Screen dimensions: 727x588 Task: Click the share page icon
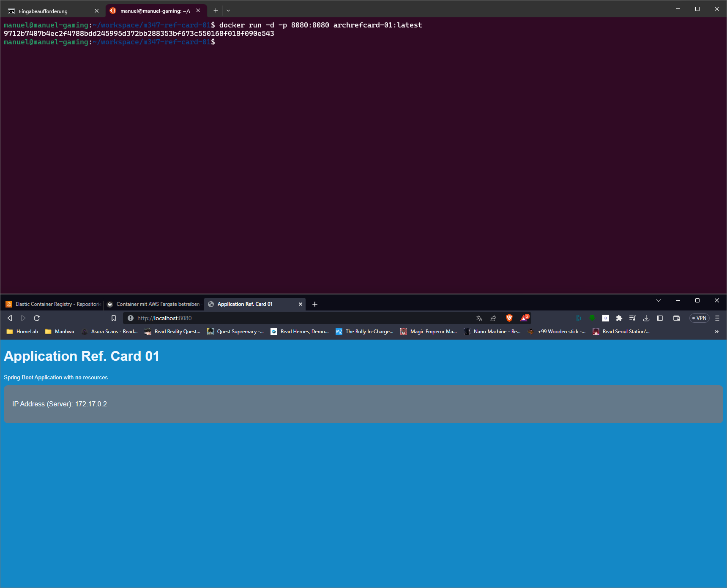(x=493, y=318)
